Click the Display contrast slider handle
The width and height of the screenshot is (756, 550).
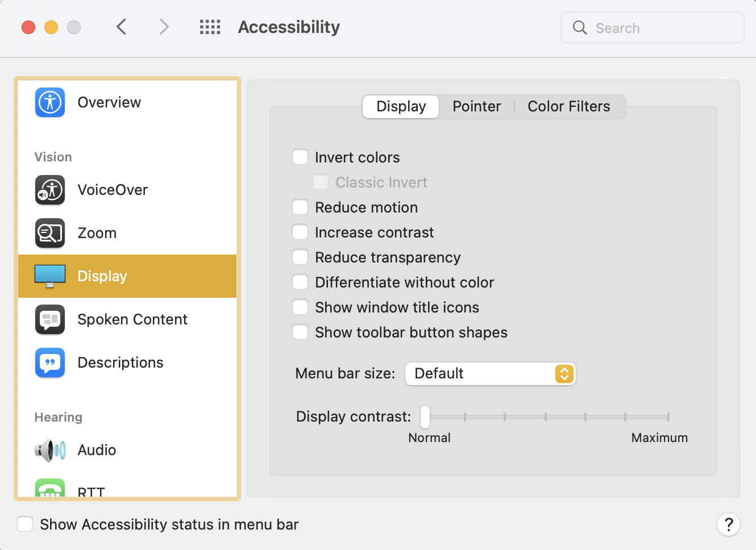click(x=425, y=417)
